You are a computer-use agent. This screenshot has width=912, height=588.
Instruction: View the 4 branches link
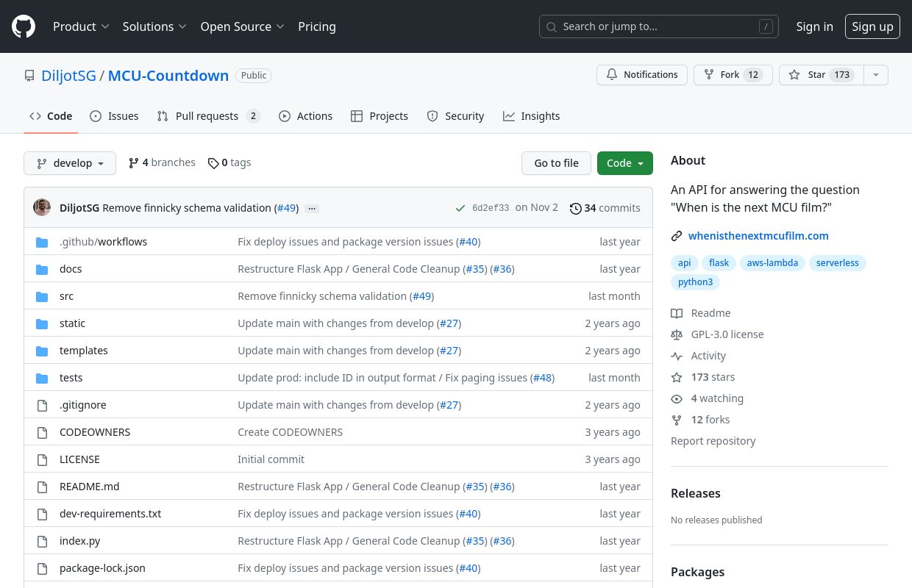pos(162,162)
